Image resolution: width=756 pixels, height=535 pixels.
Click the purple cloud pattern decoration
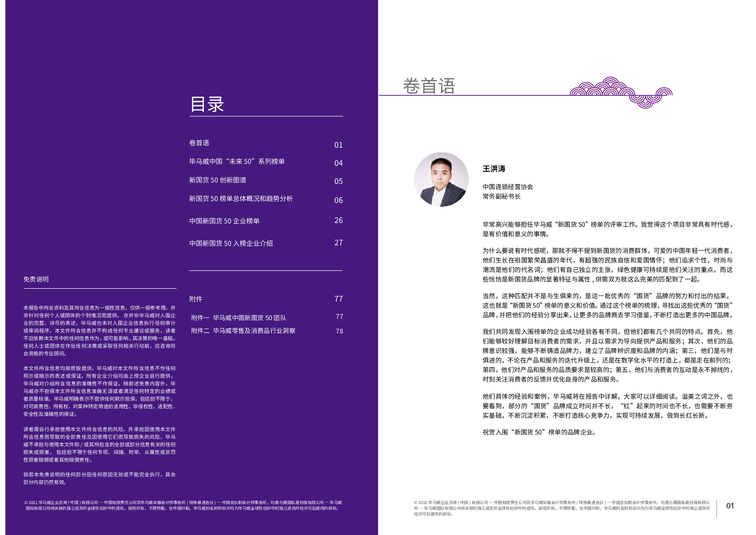click(x=620, y=92)
